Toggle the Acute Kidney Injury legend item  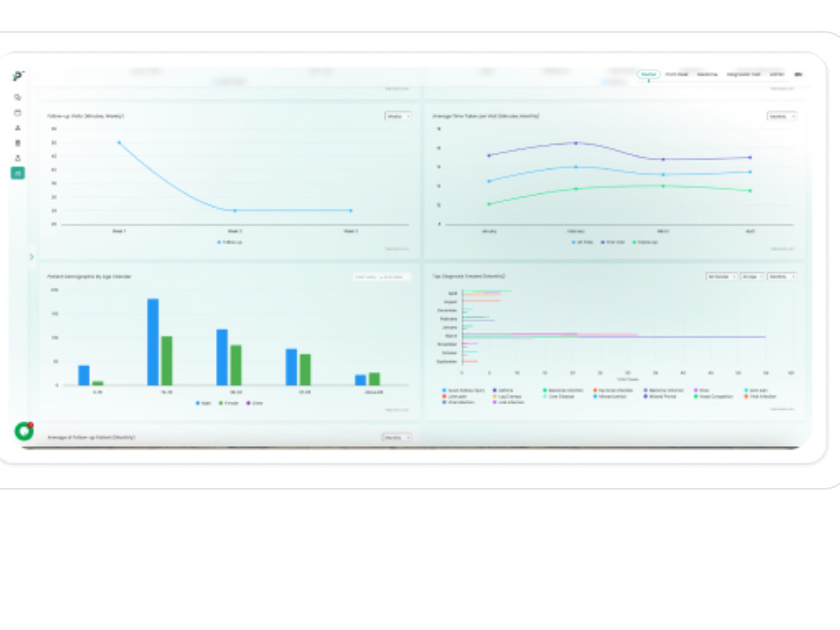click(464, 390)
